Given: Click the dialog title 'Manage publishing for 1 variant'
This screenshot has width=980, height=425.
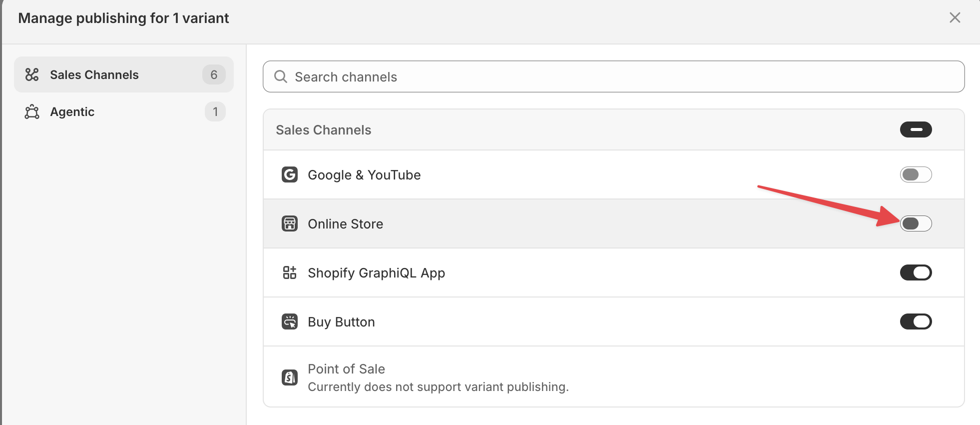Looking at the screenshot, I should 123,18.
